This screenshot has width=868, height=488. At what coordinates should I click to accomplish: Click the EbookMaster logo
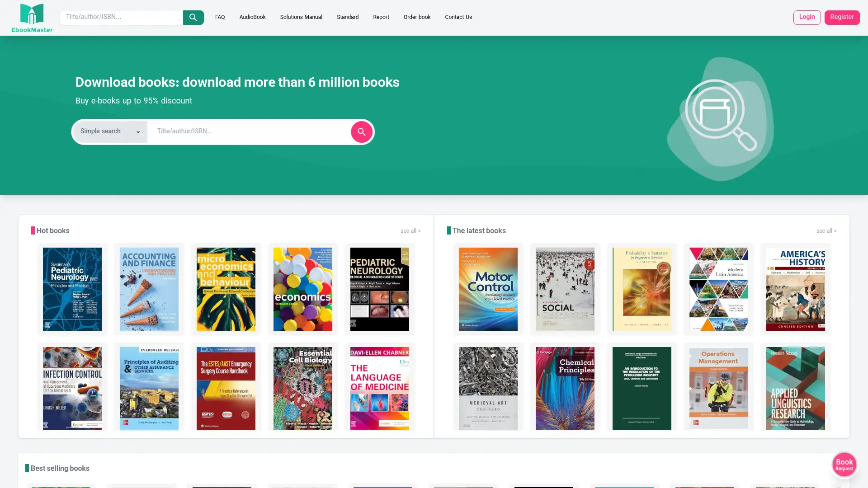pyautogui.click(x=31, y=17)
